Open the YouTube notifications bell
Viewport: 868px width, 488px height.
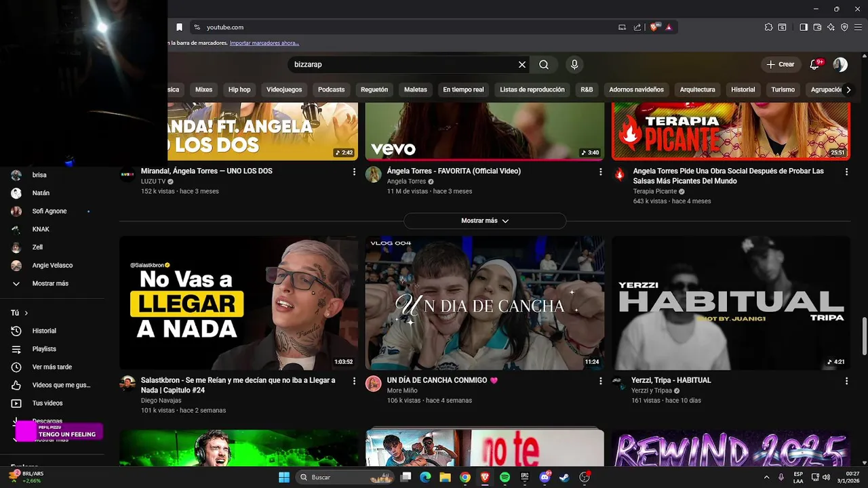click(815, 64)
